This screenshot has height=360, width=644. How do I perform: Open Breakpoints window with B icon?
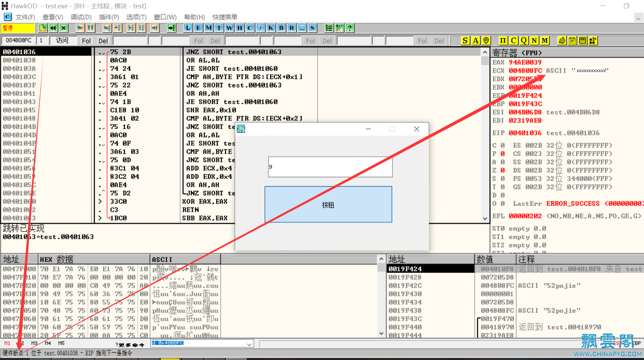[x=281, y=28]
